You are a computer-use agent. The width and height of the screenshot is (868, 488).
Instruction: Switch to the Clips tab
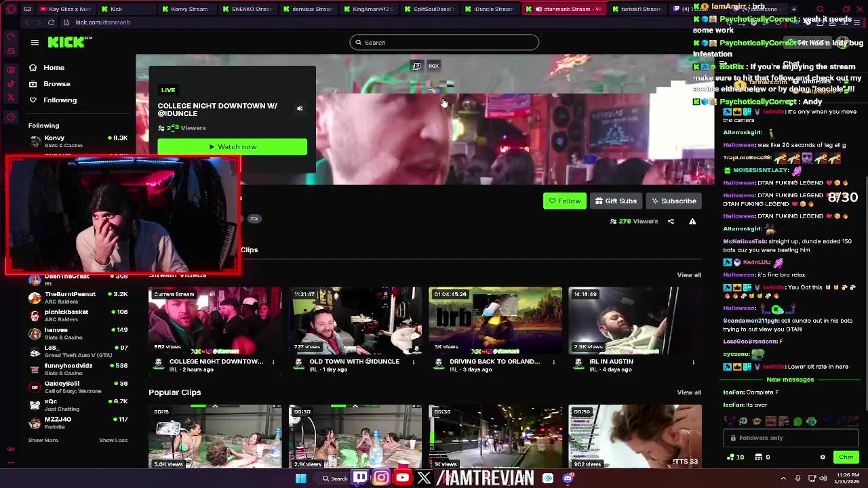(249, 249)
